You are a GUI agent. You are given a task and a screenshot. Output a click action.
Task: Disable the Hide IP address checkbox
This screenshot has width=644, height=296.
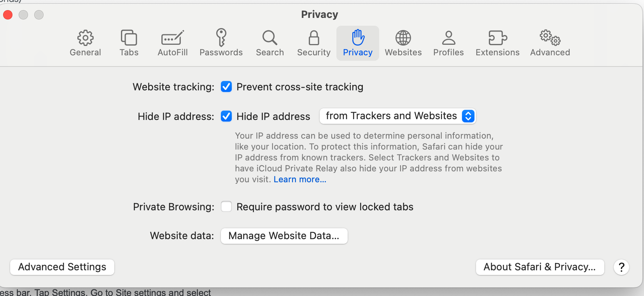[226, 116]
